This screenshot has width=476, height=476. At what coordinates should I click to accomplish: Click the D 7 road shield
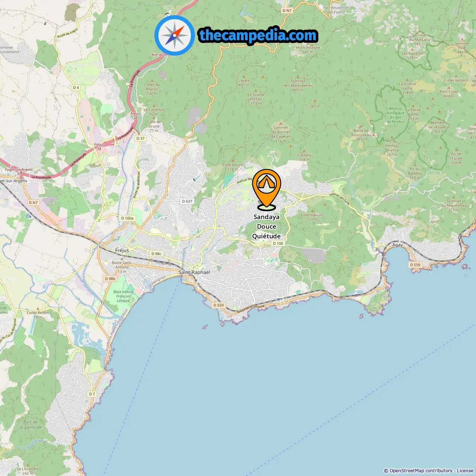92,394
